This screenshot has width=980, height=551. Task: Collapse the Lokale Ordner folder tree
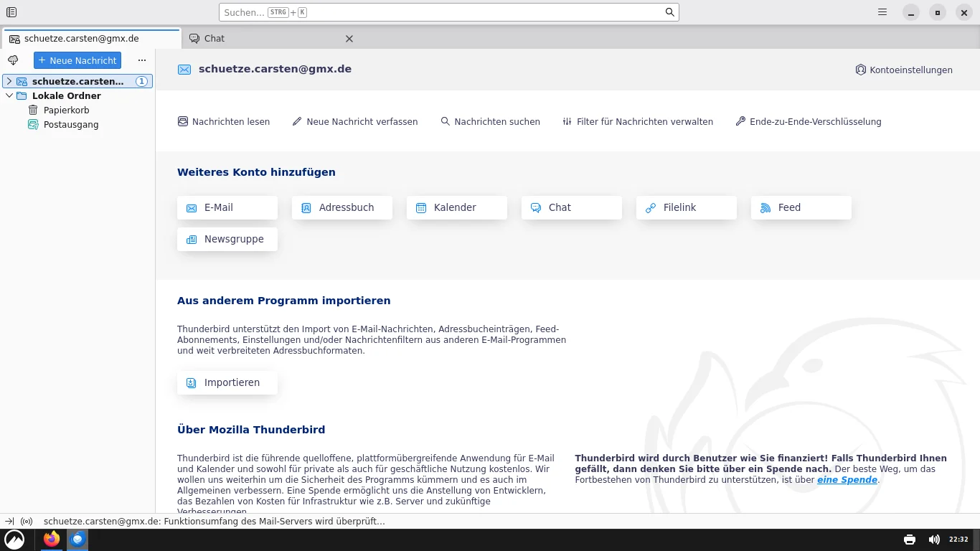(x=9, y=95)
